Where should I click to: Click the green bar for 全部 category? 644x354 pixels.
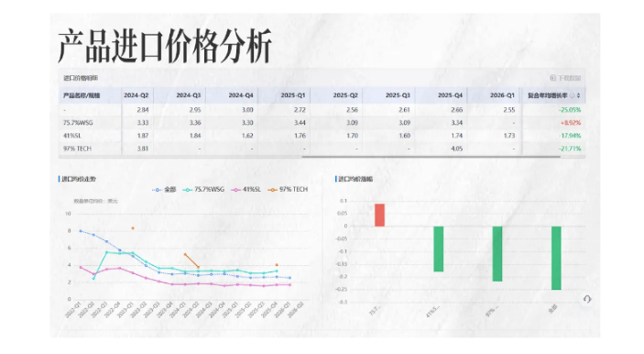(556, 258)
